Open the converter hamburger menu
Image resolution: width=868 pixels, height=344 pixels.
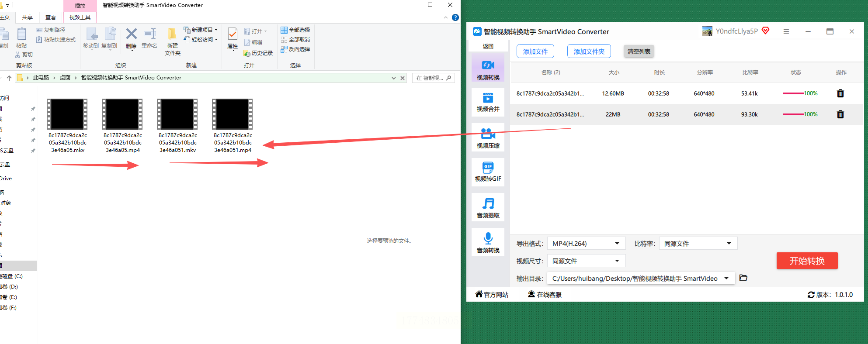[786, 31]
